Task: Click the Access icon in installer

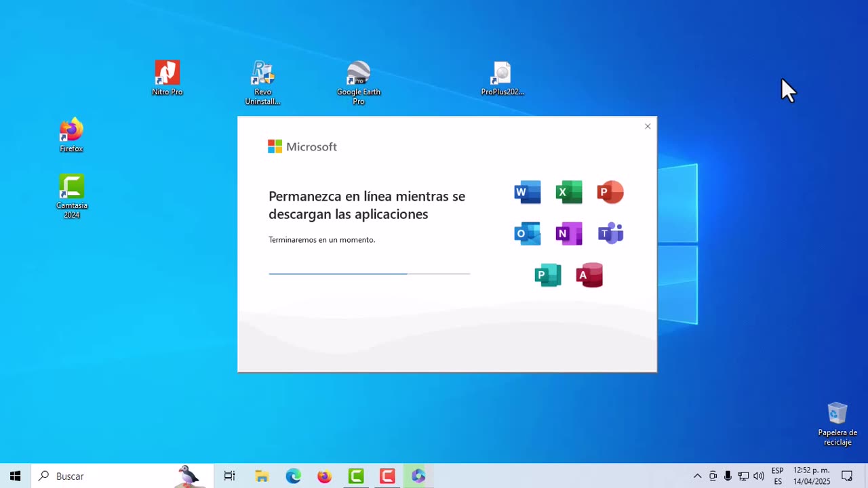Action: point(589,275)
